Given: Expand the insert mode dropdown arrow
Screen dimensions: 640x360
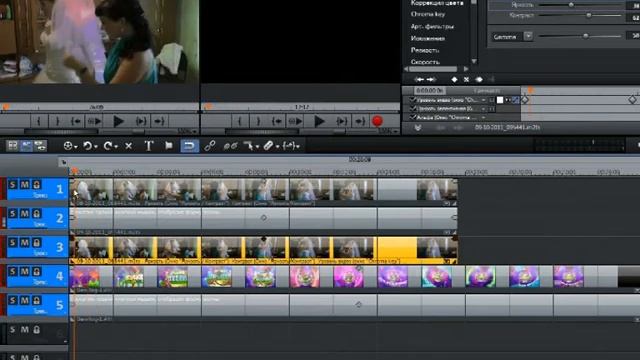Looking at the screenshot, I should 298,147.
